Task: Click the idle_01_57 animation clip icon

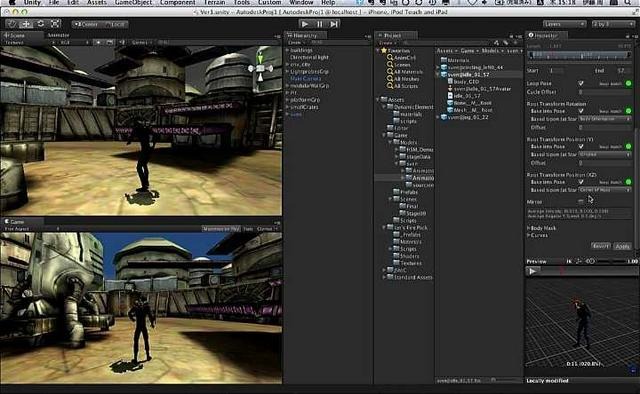Action: [x=450, y=96]
